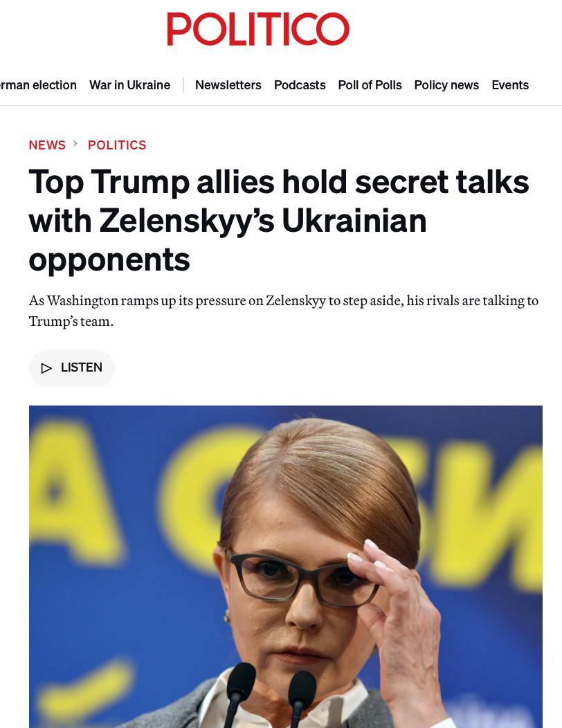Click the POLITICS breadcrumb link
The height and width of the screenshot is (728, 562).
pyautogui.click(x=117, y=145)
